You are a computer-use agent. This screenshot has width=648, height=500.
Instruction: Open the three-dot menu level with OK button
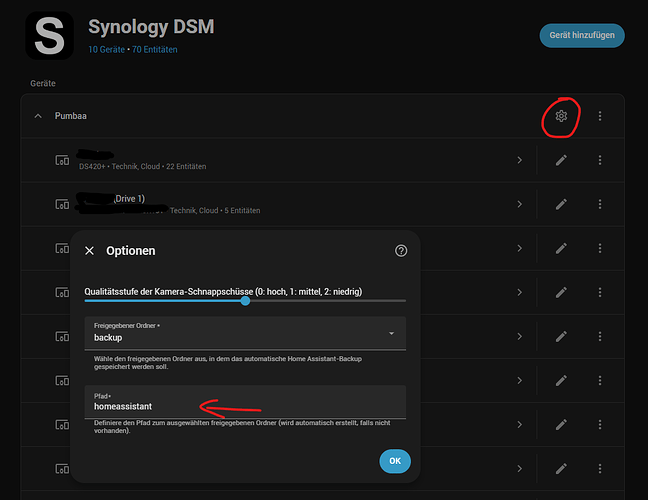point(600,469)
